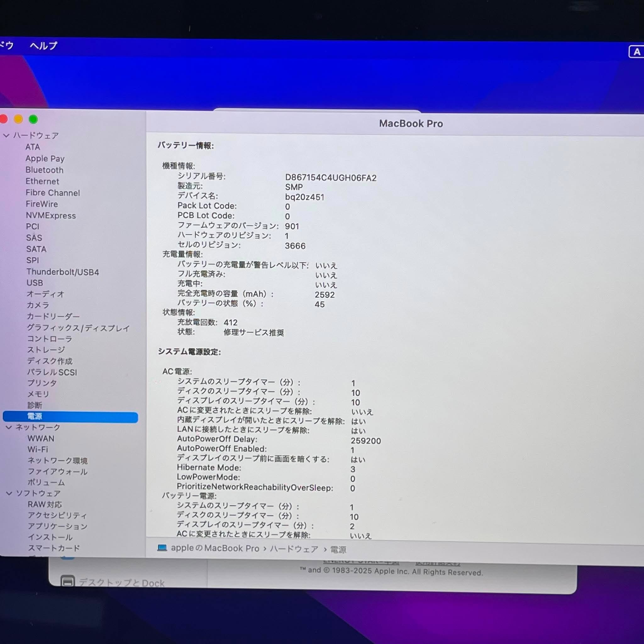Select プリンタ in the sidebar
This screenshot has width=644, height=644.
tap(42, 383)
